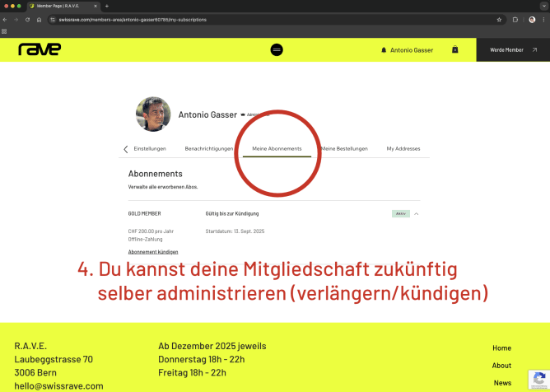
Task: Click the Verwalte alle erworbenen Abos text
Action: pyautogui.click(x=163, y=187)
